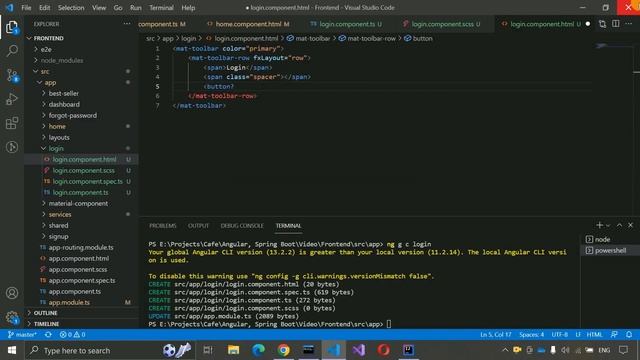
Task: Switch to the Debug Console tab
Action: point(242,226)
